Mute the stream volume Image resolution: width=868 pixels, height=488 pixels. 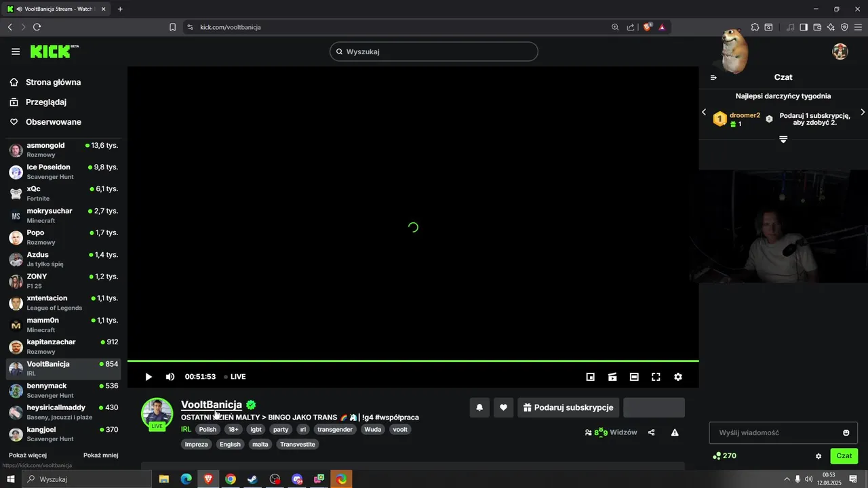pyautogui.click(x=170, y=377)
